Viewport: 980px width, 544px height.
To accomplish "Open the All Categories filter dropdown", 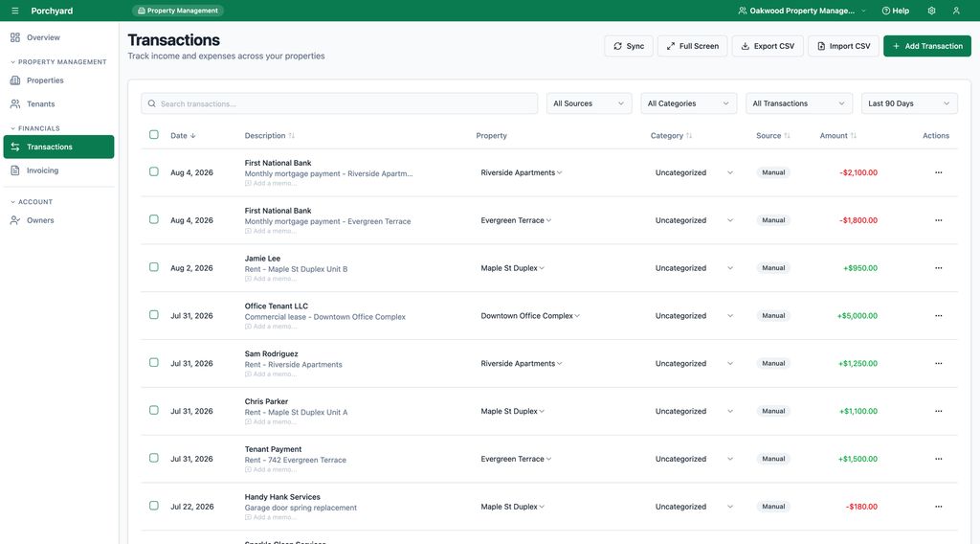I will pos(688,103).
